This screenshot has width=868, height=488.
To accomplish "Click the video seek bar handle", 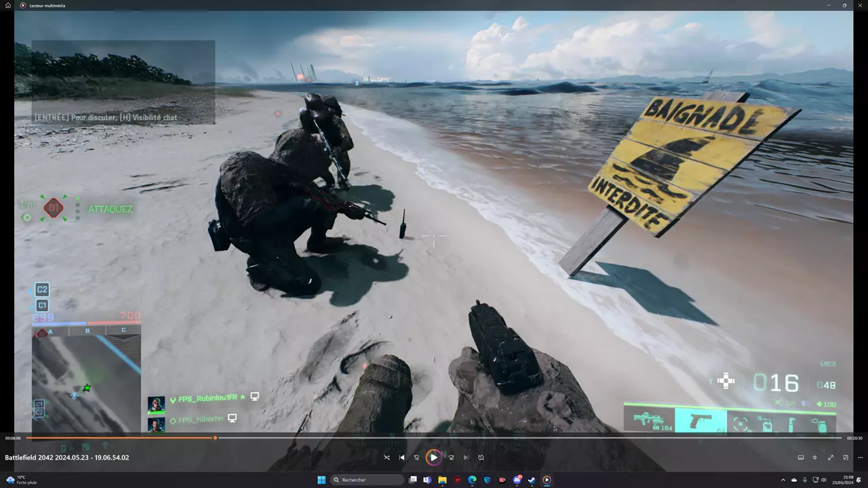I will [215, 438].
